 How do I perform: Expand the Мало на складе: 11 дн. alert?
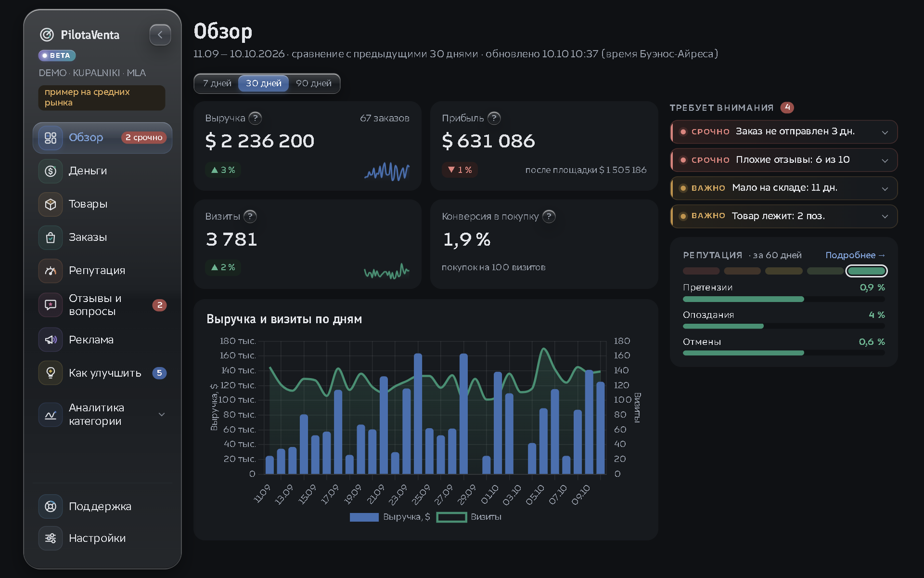tap(784, 188)
